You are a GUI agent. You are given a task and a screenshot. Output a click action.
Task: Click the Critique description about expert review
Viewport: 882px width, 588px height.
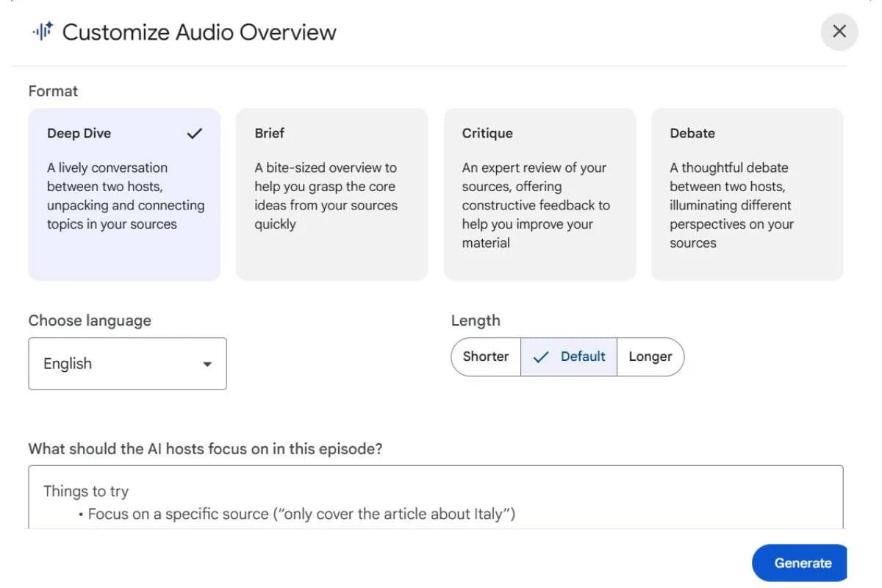(x=536, y=205)
